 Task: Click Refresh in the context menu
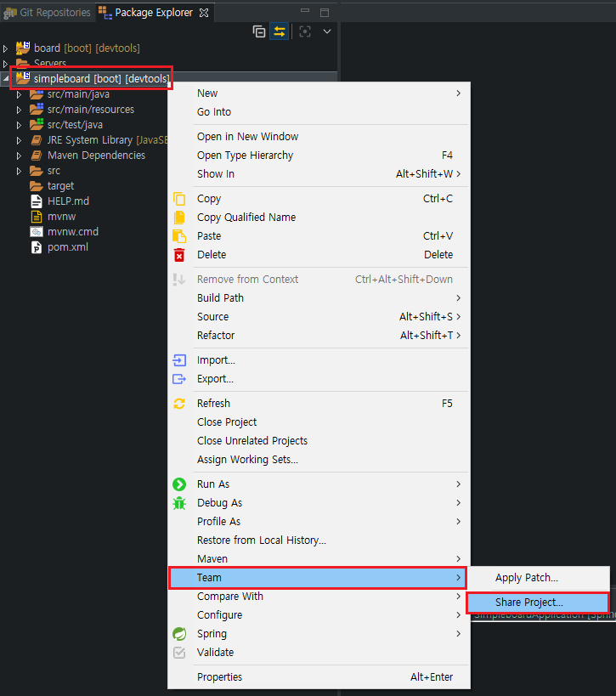[319, 403]
